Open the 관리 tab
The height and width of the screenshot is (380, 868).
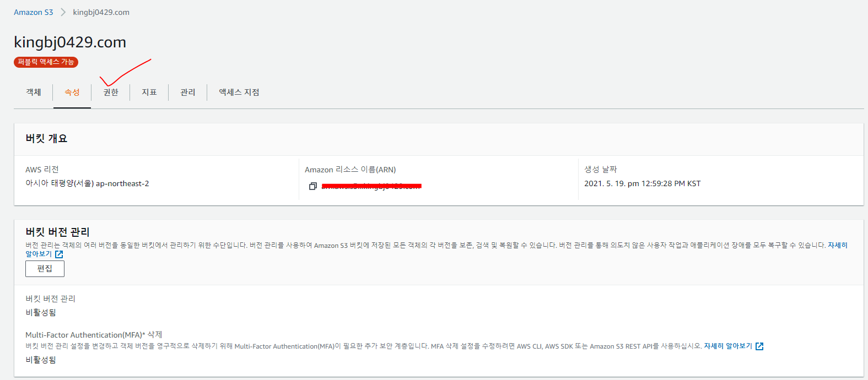188,92
